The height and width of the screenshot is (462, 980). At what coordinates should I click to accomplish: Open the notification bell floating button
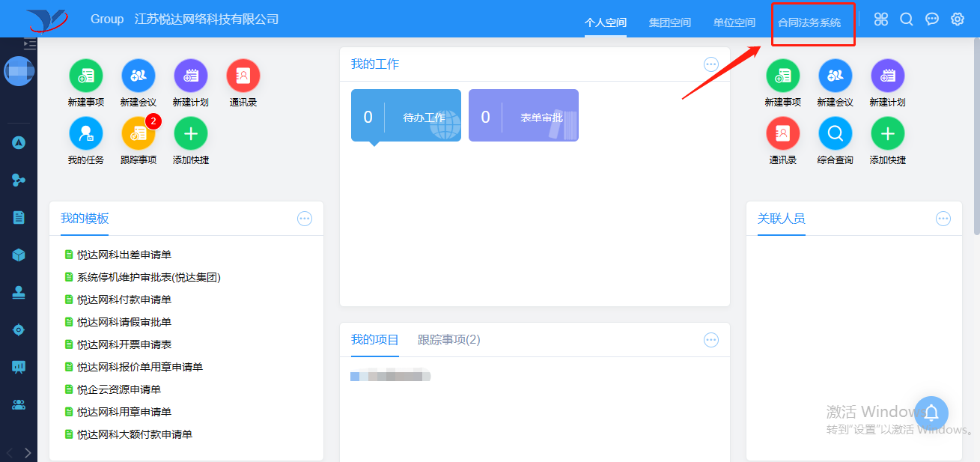[931, 413]
